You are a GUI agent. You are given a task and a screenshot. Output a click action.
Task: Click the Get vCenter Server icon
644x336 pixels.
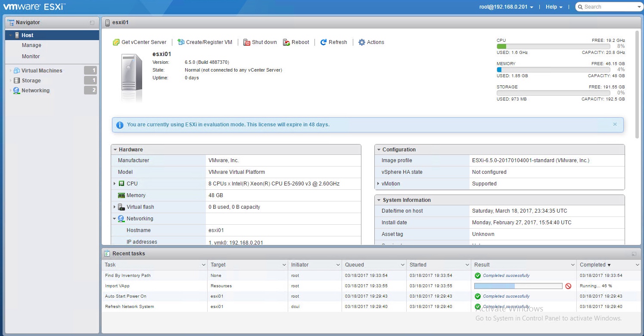tap(116, 42)
